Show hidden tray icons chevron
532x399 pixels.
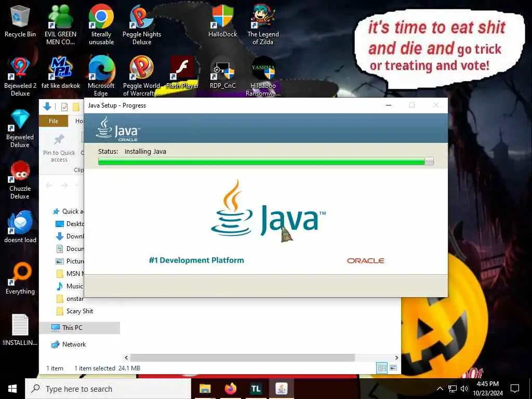click(440, 389)
